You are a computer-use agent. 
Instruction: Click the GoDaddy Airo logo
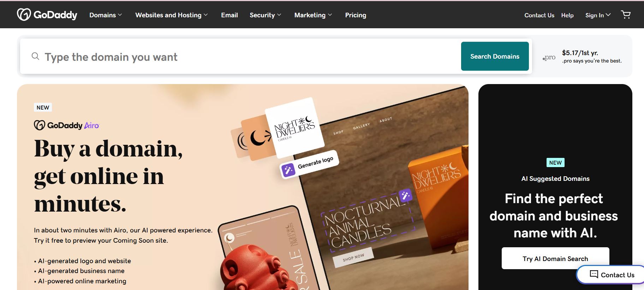click(66, 125)
